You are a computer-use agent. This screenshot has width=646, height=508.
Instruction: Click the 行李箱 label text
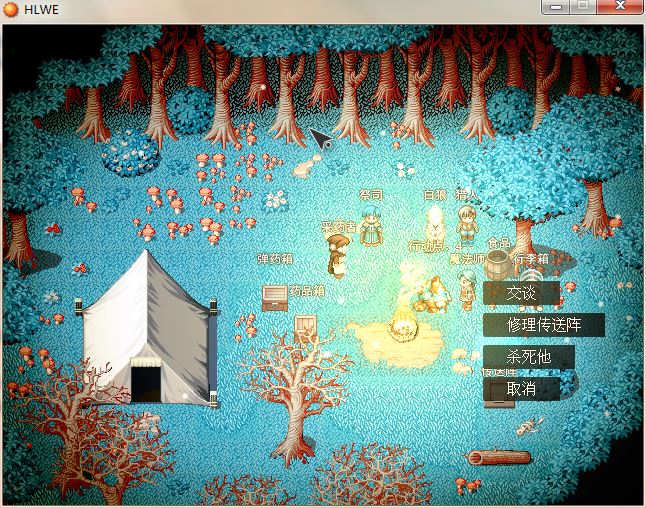531,259
